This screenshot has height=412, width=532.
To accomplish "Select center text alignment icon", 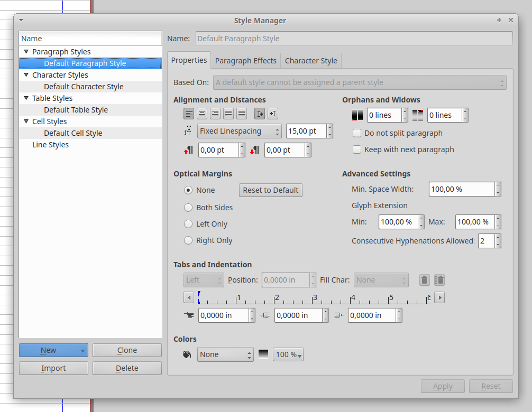I will coord(202,114).
